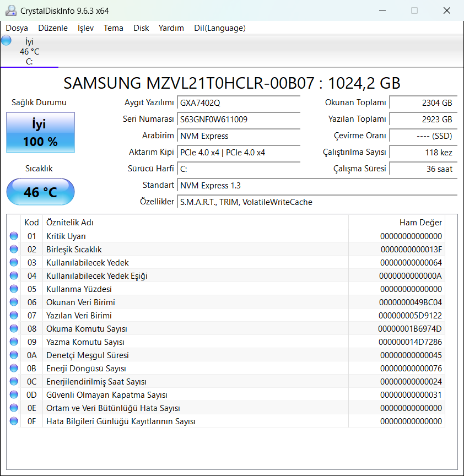Select the Kritik Uyarı attribute name

click(x=66, y=236)
